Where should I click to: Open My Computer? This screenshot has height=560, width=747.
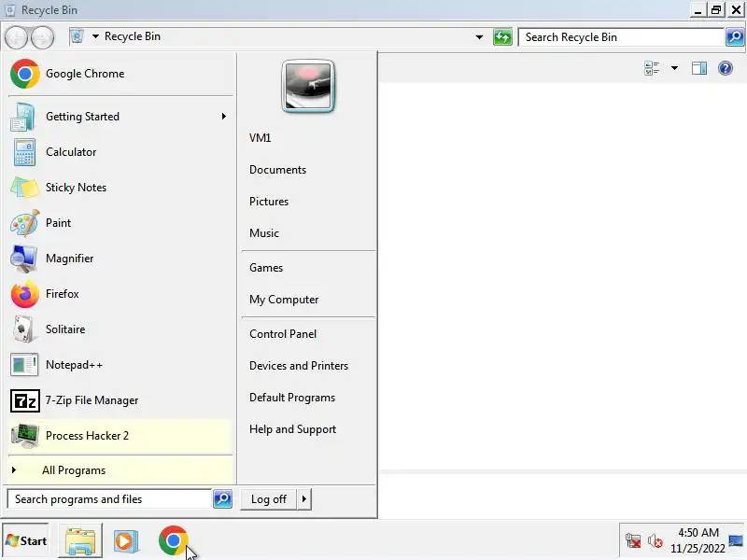[284, 300]
